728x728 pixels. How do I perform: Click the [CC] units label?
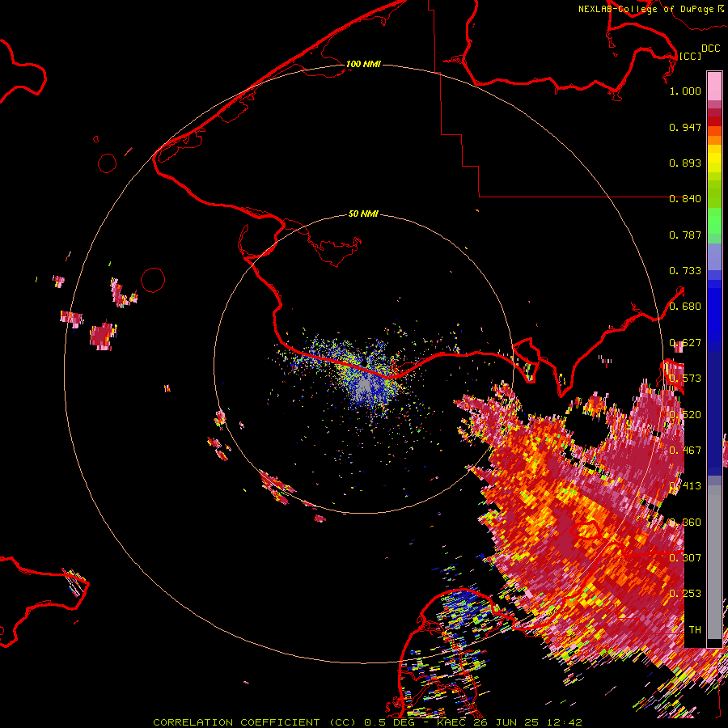[x=690, y=56]
